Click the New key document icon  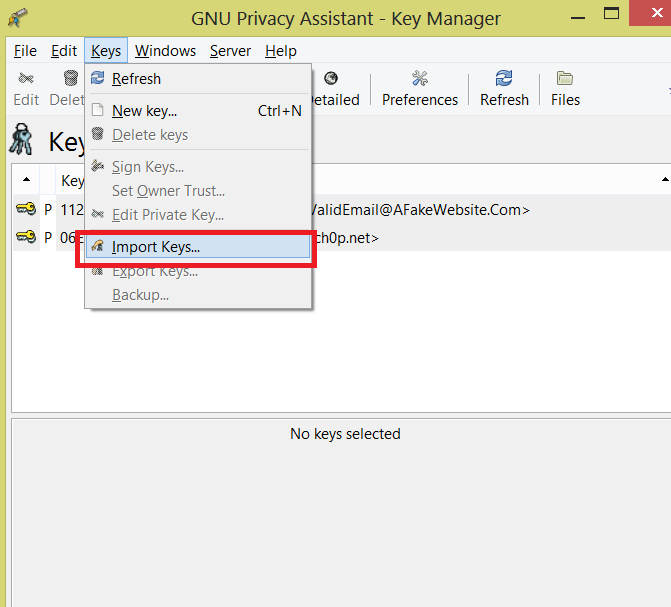pos(98,110)
